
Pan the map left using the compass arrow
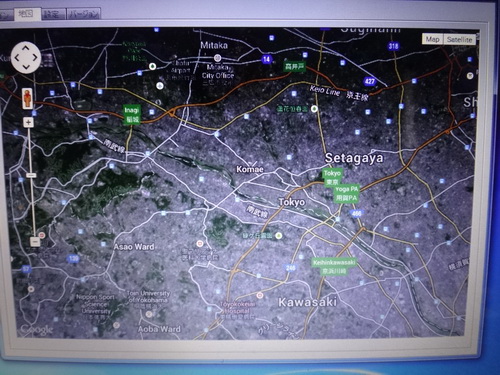coord(17,58)
